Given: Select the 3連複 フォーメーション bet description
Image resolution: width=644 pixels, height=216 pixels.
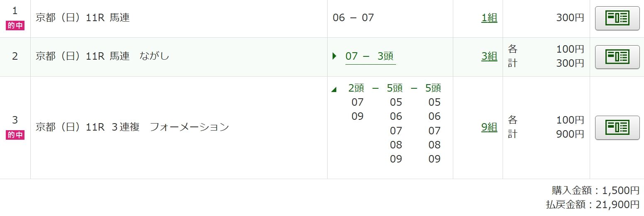Looking at the screenshot, I should pos(132,127).
